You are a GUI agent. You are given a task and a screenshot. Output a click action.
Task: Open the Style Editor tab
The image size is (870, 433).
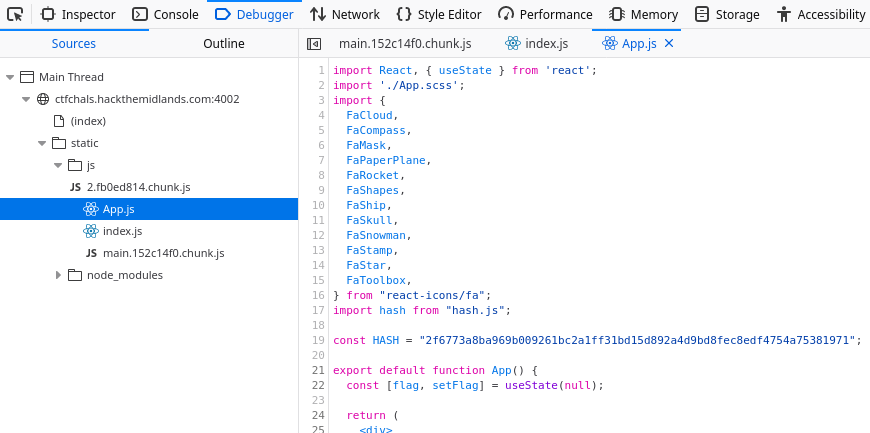439,14
